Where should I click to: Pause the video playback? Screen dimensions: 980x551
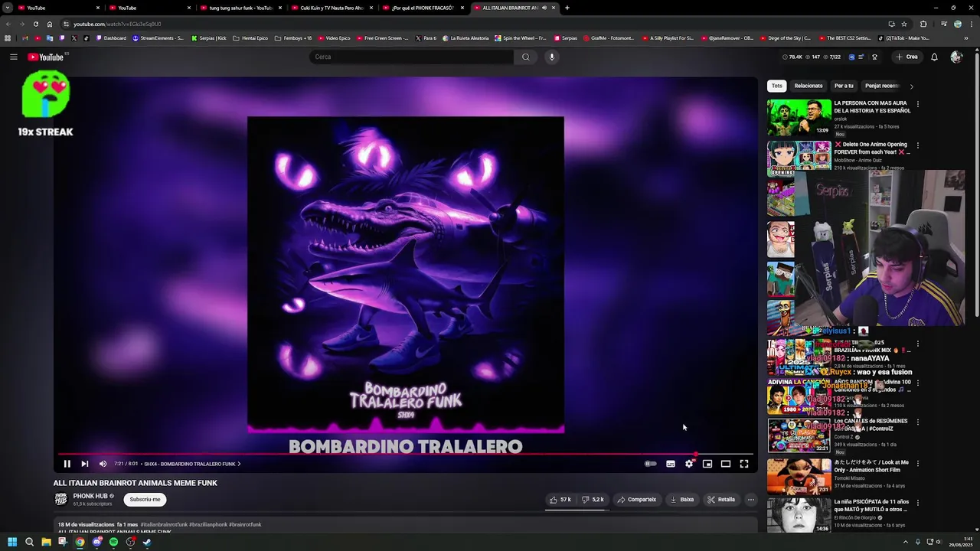tap(67, 464)
